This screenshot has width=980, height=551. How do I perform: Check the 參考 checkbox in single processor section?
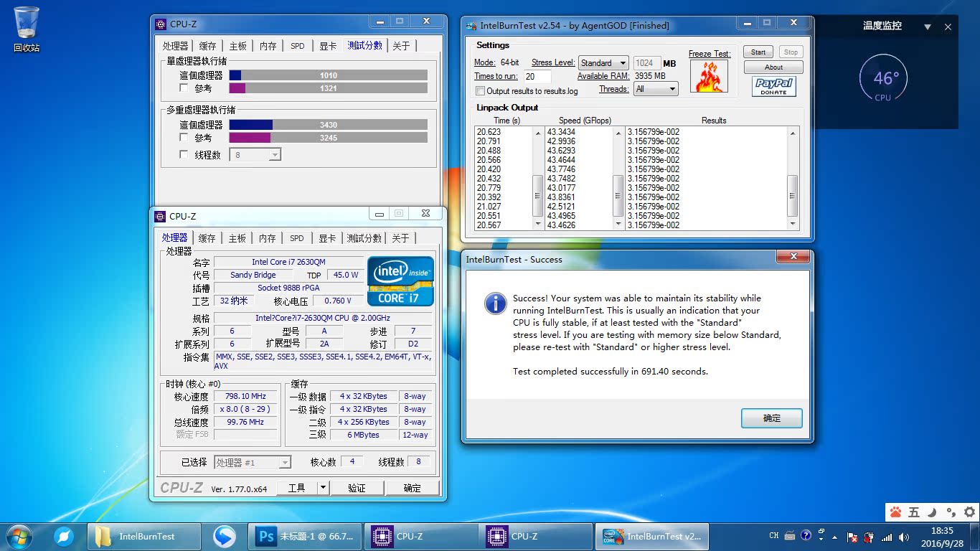(184, 88)
